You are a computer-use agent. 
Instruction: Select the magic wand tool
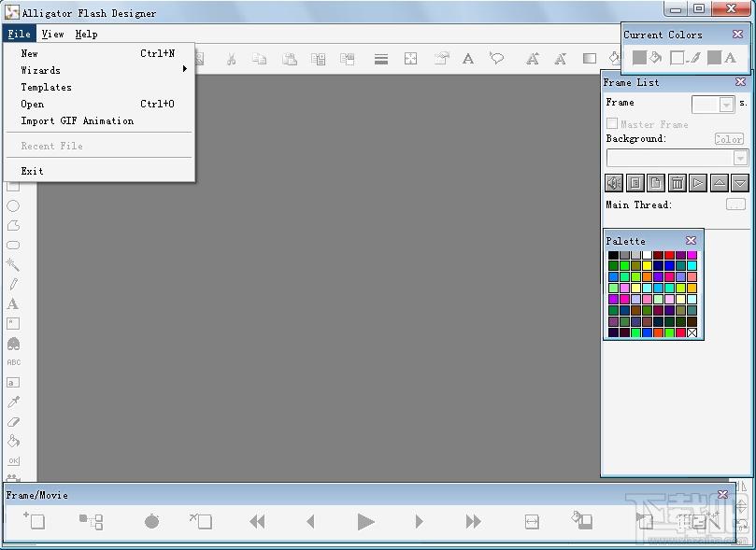pos(13,264)
